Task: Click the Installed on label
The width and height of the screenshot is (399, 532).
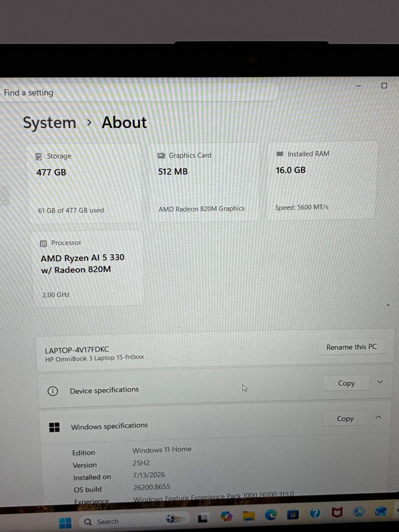Action: point(92,477)
